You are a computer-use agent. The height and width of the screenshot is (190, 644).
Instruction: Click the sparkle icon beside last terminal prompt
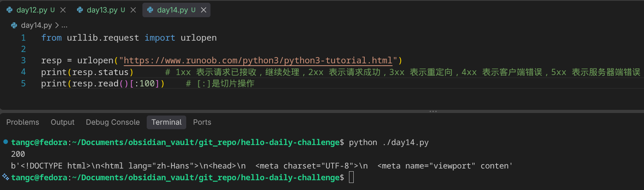click(x=5, y=177)
